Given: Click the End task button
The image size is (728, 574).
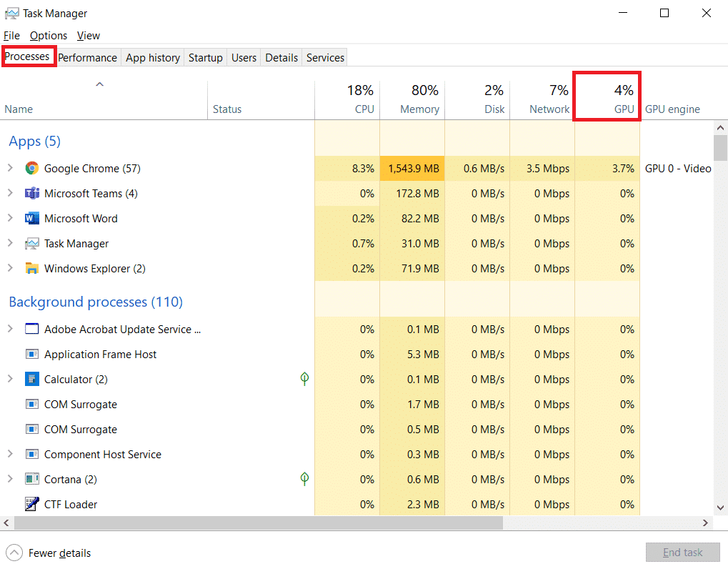Looking at the screenshot, I should 682,552.
